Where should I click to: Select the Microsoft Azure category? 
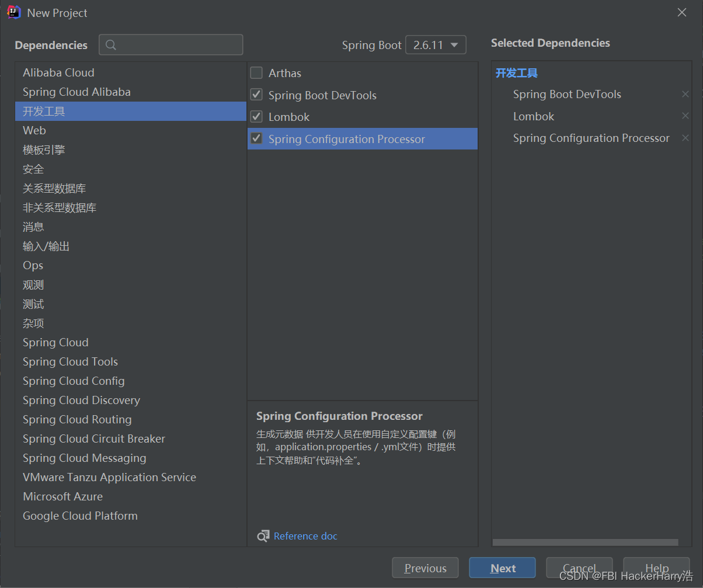131,496
